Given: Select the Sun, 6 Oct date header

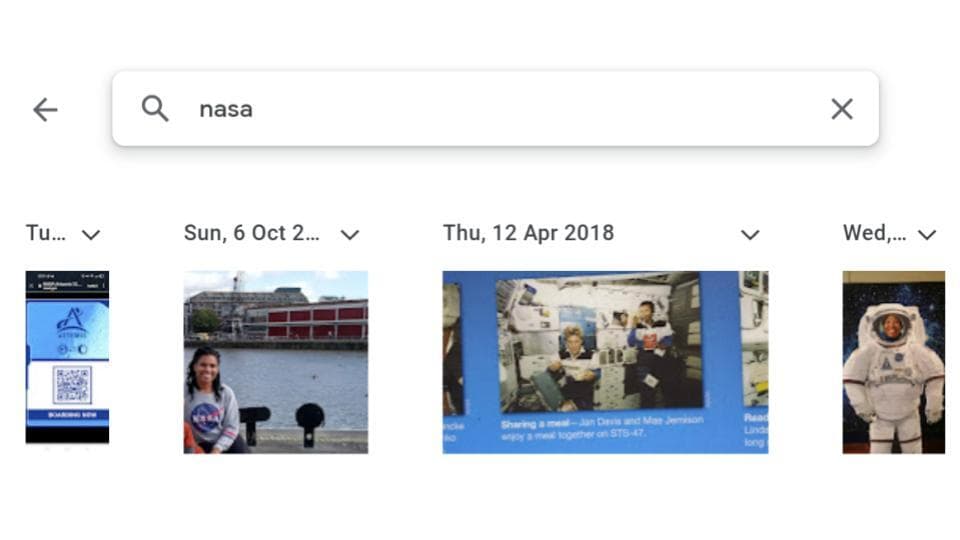Looking at the screenshot, I should [x=252, y=233].
